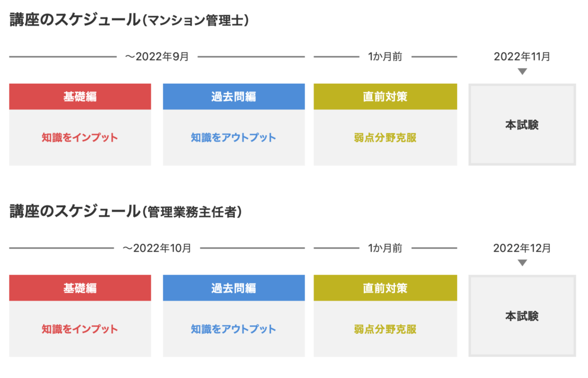The width and height of the screenshot is (588, 378).
Task: Click the 講座のスケジュール(管理業務主任者) heading
Action: (x=126, y=211)
